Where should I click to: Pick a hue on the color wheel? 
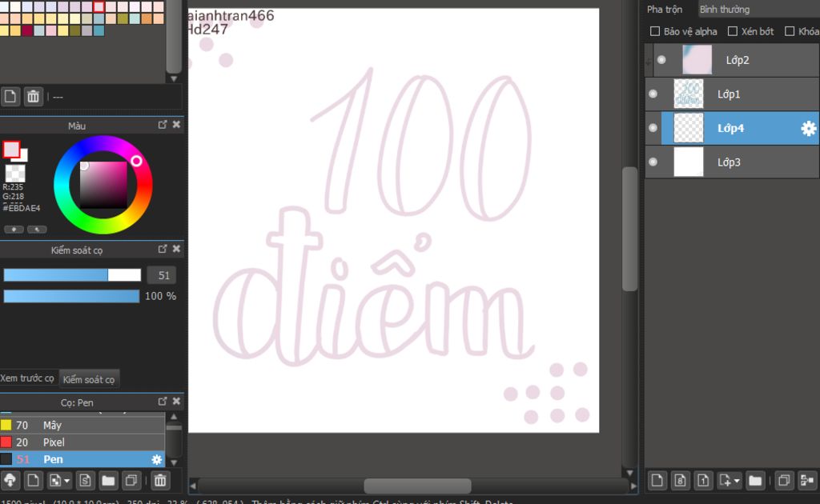click(103, 185)
